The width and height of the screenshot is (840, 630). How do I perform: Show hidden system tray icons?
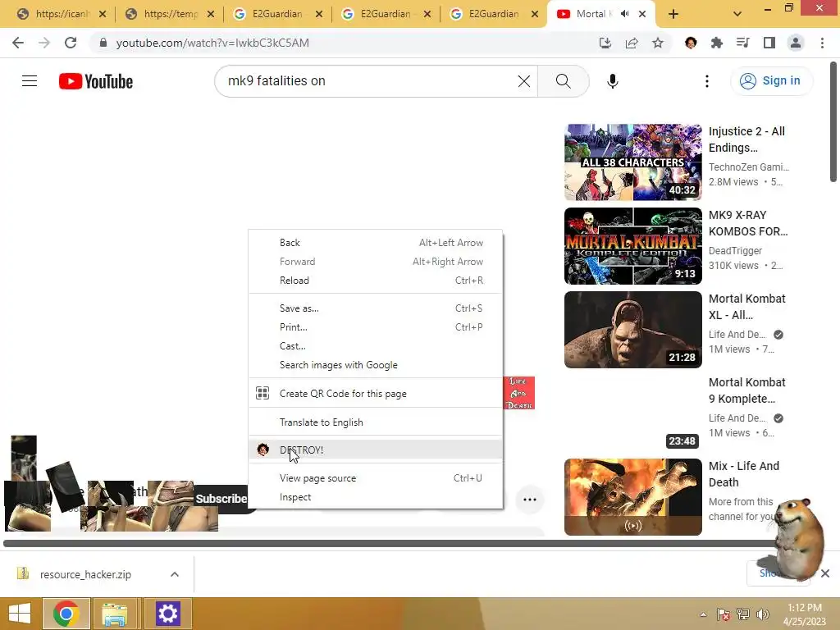703,614
